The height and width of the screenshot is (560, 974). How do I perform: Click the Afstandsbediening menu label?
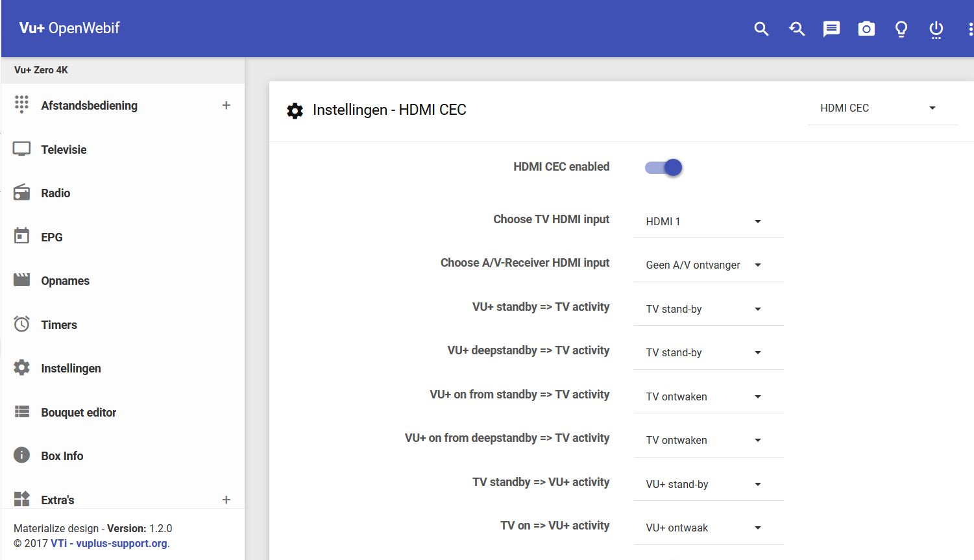coord(90,106)
